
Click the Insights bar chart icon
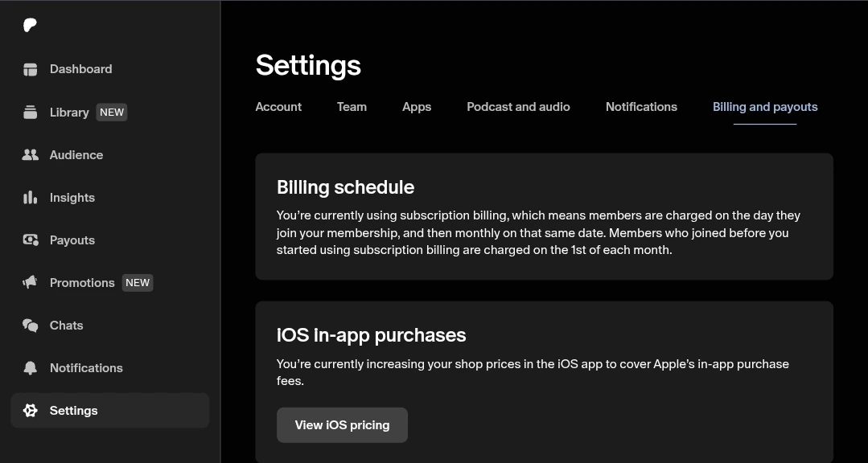pos(30,198)
